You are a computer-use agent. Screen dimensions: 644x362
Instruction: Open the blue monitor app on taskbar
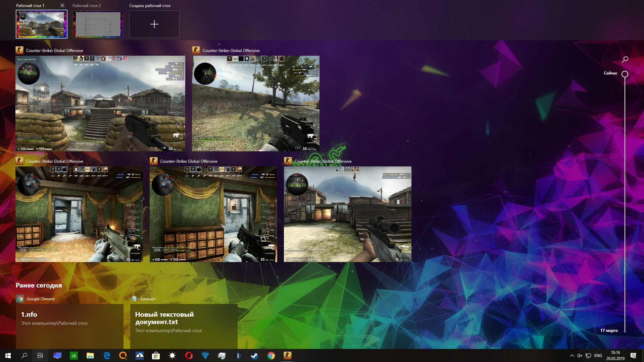pos(57,356)
